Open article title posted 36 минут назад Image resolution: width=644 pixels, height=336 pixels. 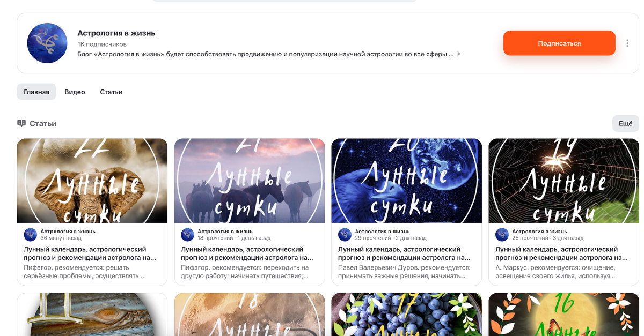tap(90, 253)
